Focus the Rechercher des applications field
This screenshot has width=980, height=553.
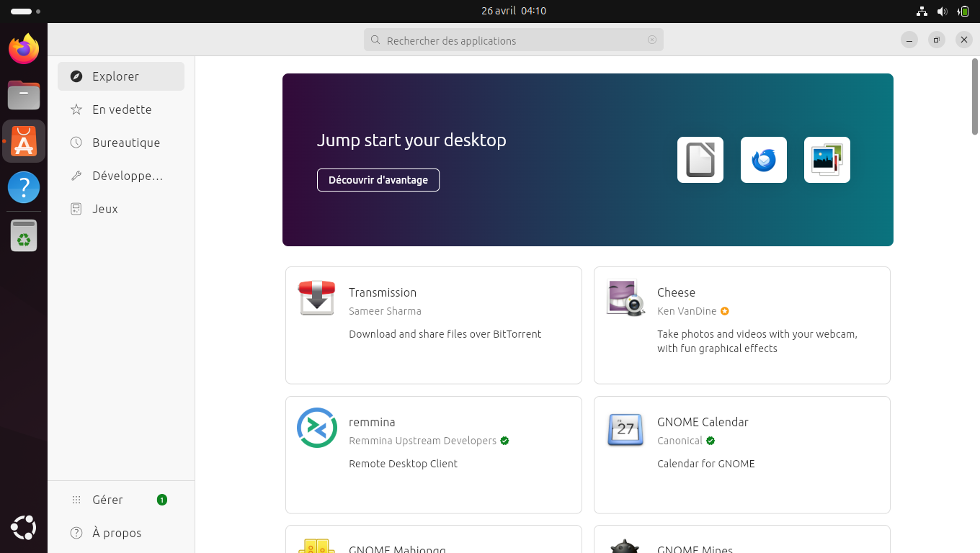click(514, 40)
